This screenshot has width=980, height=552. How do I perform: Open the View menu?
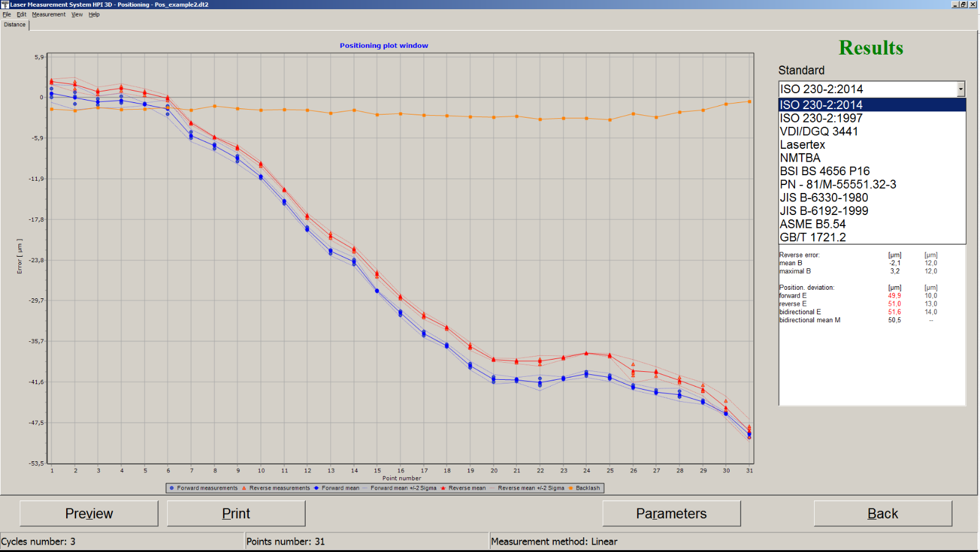point(77,14)
